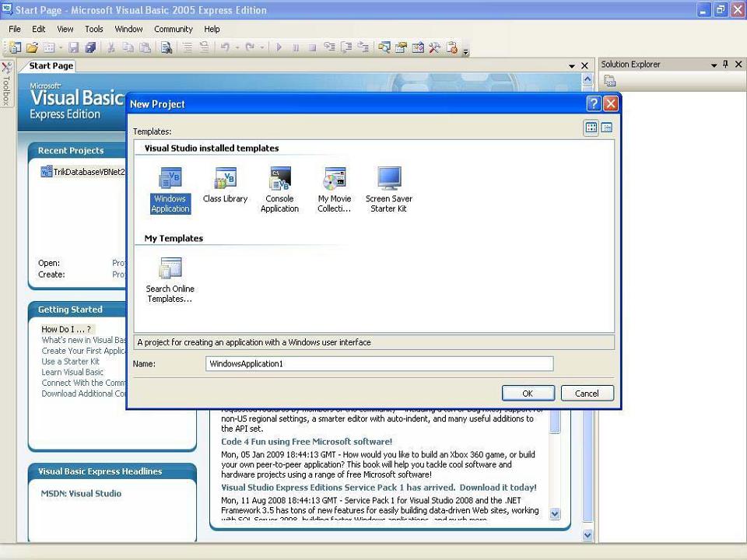The width and height of the screenshot is (747, 560).
Task: Select the Class Library template
Action: pyautogui.click(x=226, y=185)
